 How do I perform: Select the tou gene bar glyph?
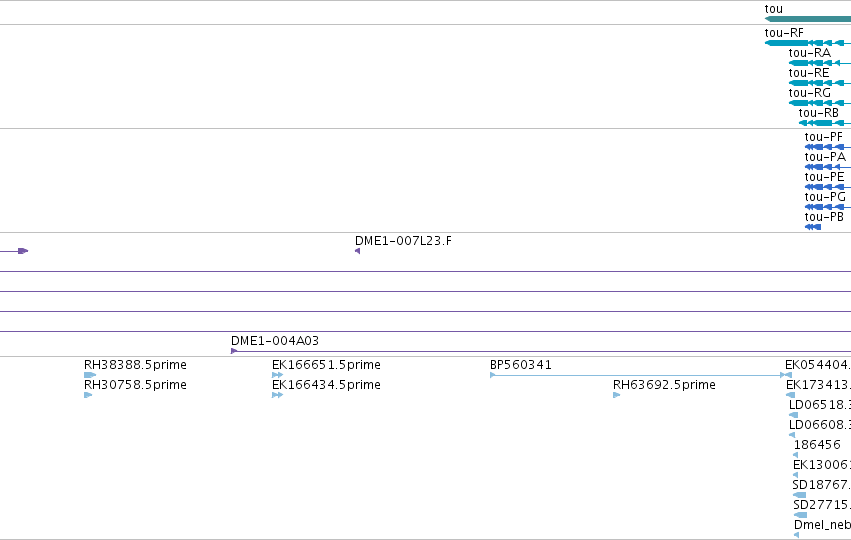pyautogui.click(x=808, y=19)
